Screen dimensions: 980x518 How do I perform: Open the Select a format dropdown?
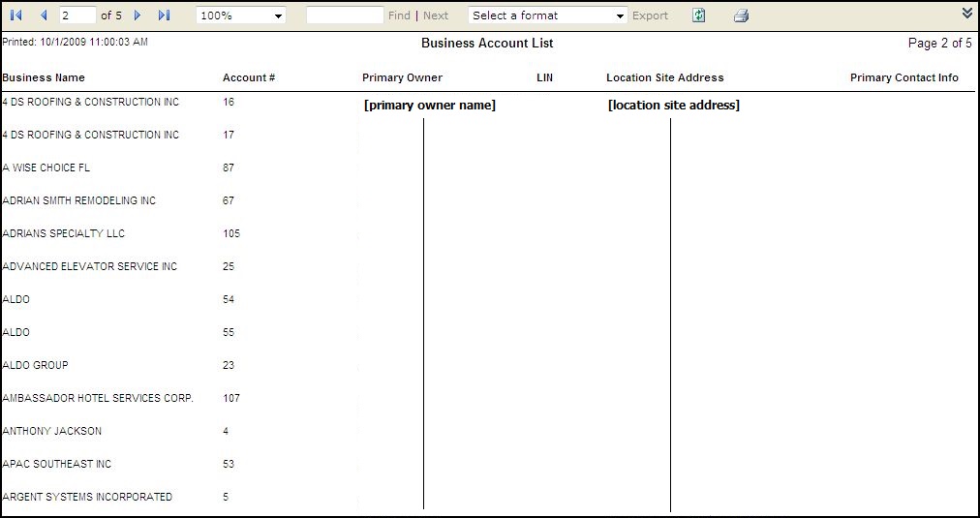tap(547, 15)
